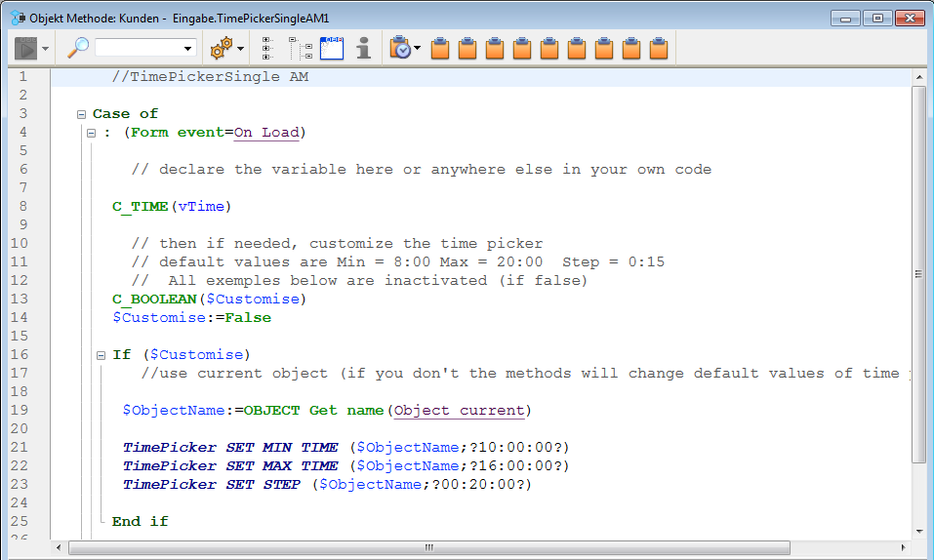Viewport: 934px width, 560px height.
Task: Collapse the "Form event=On Load" block
Action: [91, 133]
